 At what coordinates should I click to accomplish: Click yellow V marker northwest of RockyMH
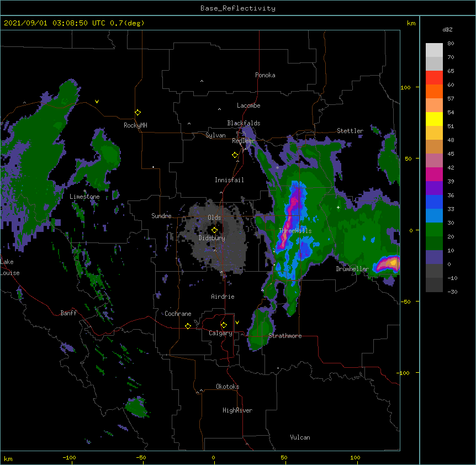click(97, 102)
